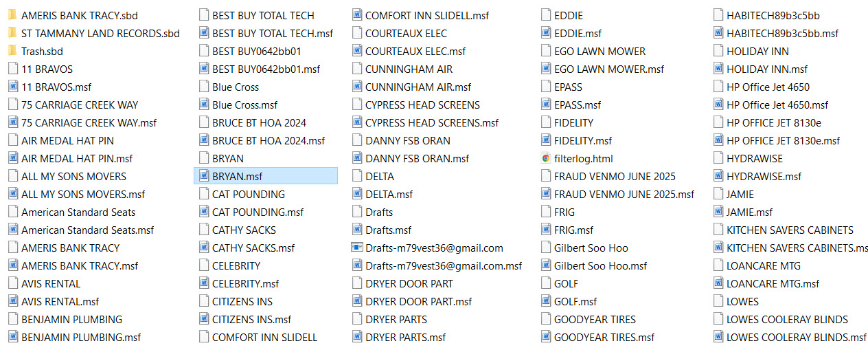Image resolution: width=868 pixels, height=350 pixels.
Task: Select the COURTEAUX ELEC.msf file name
Action: point(415,51)
